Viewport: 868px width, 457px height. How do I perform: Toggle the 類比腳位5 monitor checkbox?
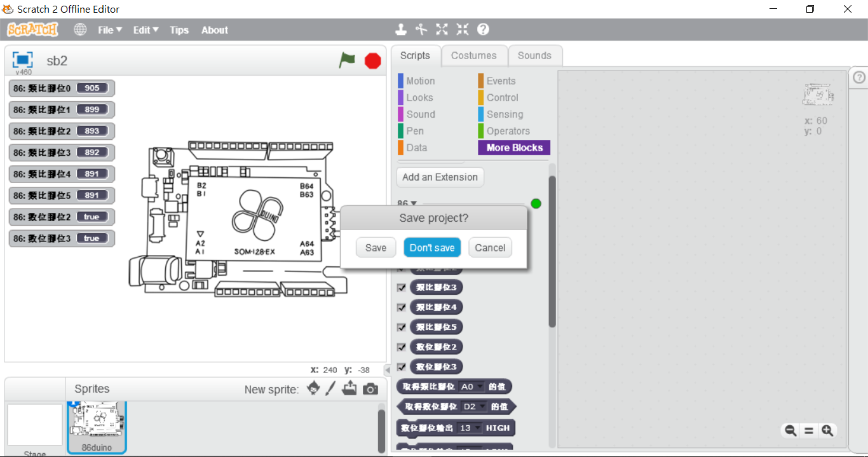click(x=401, y=327)
